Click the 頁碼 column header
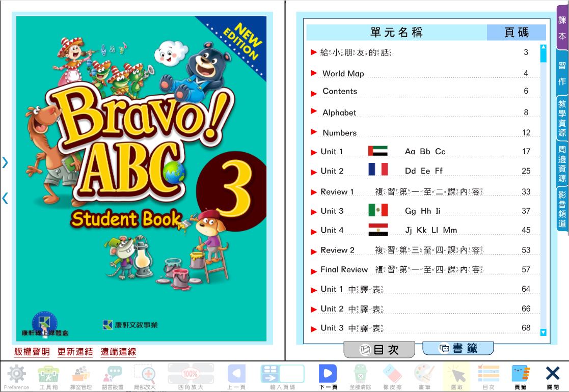Image resolution: width=569 pixels, height=392 pixels. [516, 32]
